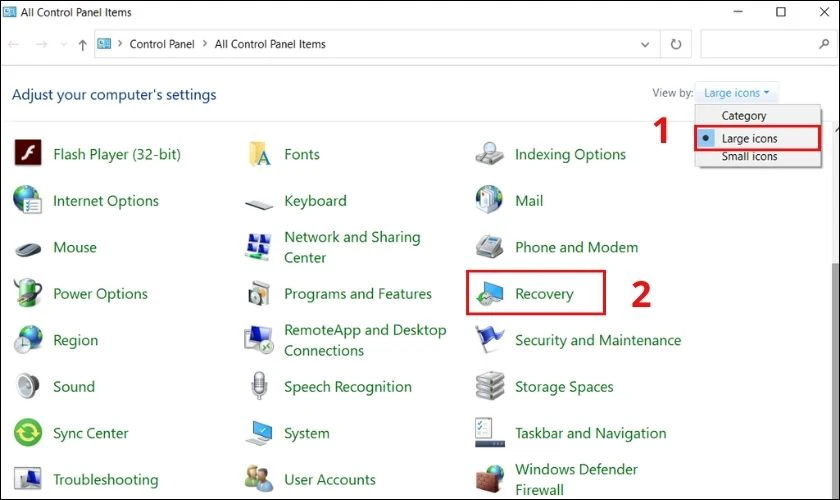Open the Programs and Features icon
Screen dimensions: 840x500
coord(259,293)
